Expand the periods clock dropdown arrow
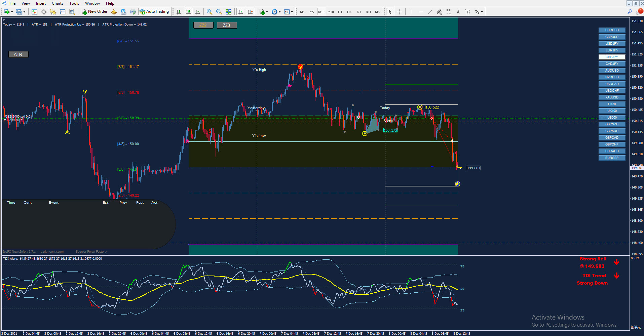Image resolution: width=644 pixels, height=336 pixels. tap(279, 12)
